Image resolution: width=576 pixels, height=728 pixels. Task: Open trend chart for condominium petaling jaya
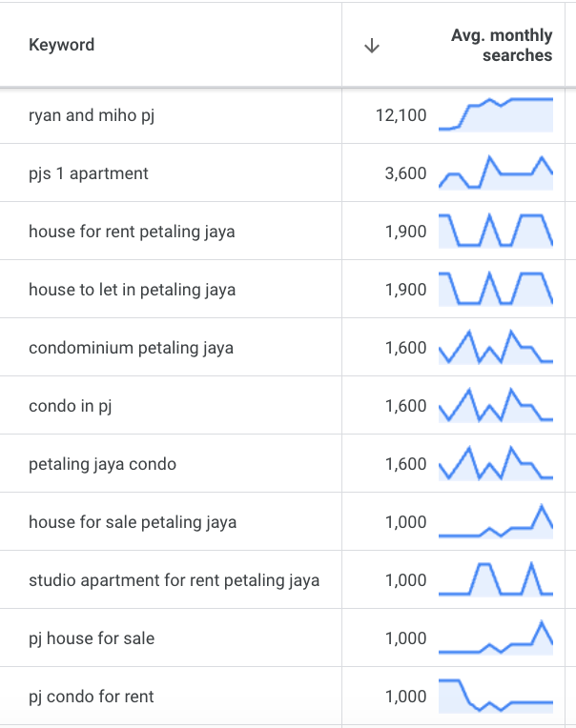coord(496,347)
